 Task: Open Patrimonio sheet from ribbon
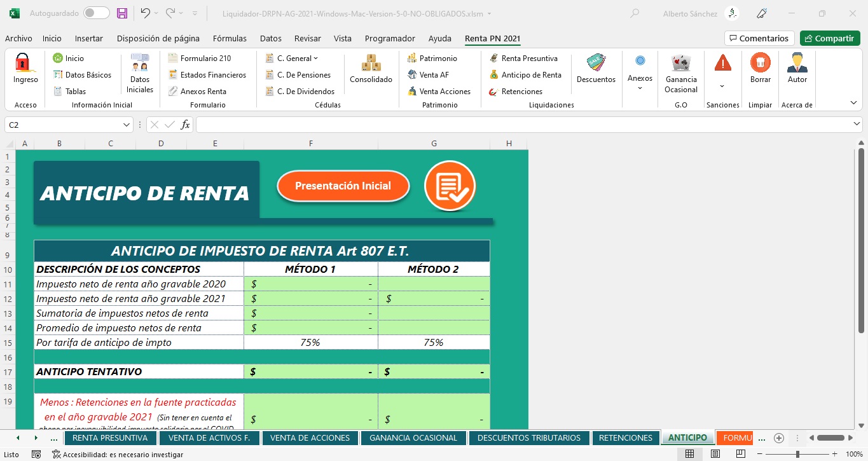point(432,58)
